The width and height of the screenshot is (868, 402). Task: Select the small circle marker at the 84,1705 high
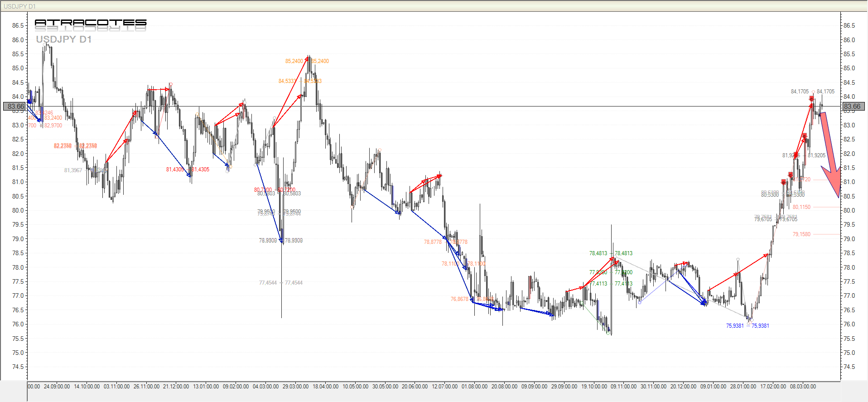tap(813, 92)
